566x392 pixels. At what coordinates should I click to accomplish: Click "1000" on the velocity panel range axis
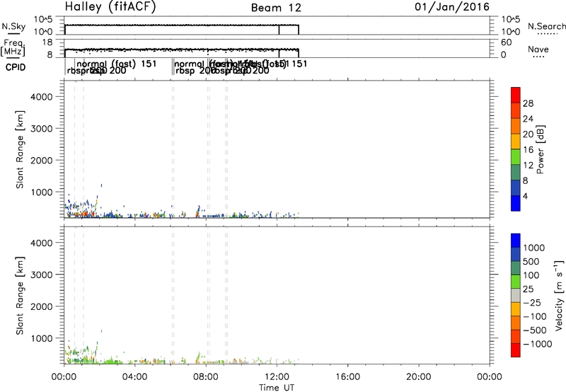pos(42,338)
